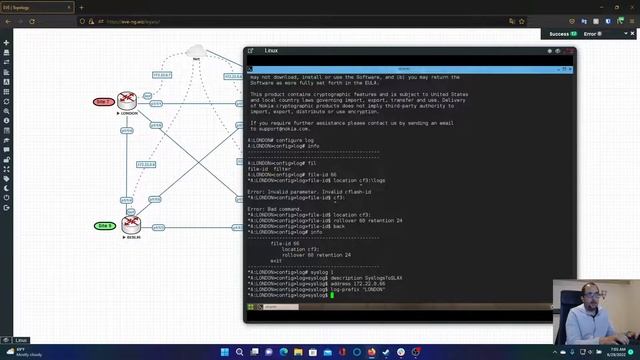Click the 172.22.0.7 address label
The image size is (640, 360).
click(162, 75)
